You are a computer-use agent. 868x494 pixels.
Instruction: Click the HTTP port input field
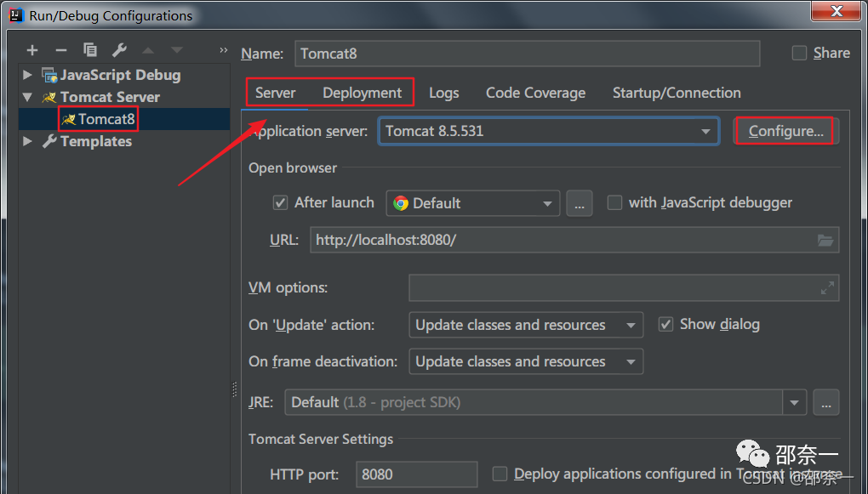tap(416, 474)
